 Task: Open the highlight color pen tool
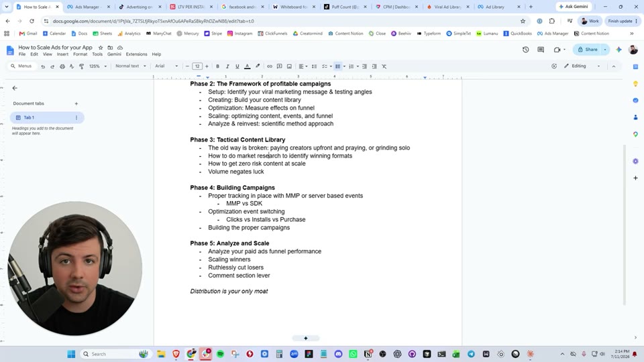[258, 66]
